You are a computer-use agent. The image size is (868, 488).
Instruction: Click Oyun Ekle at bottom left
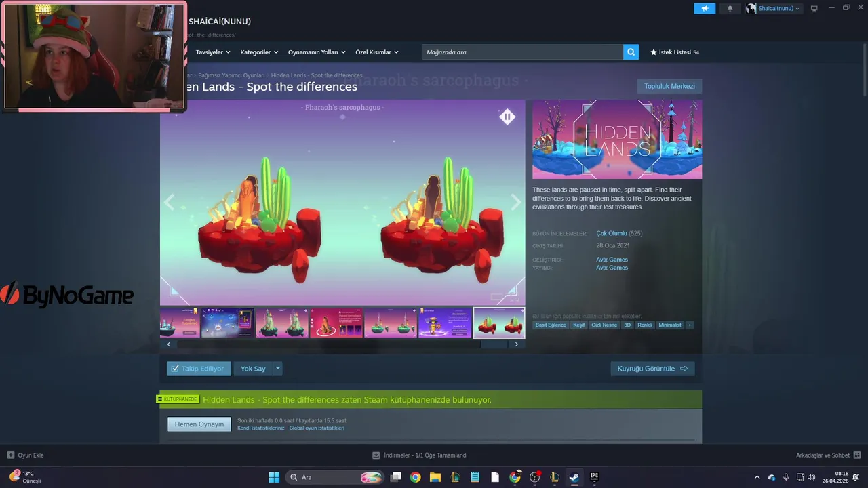tap(26, 455)
